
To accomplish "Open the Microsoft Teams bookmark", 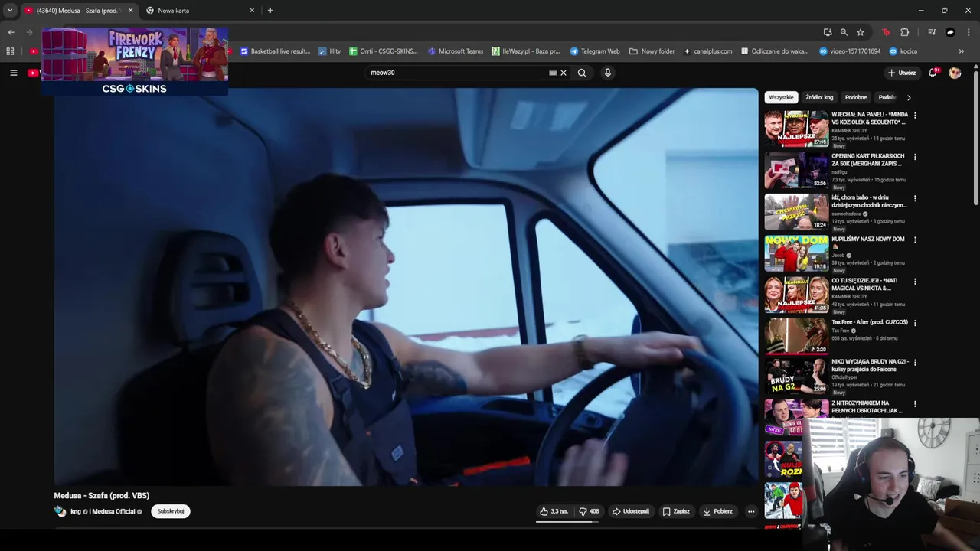I will click(x=456, y=51).
